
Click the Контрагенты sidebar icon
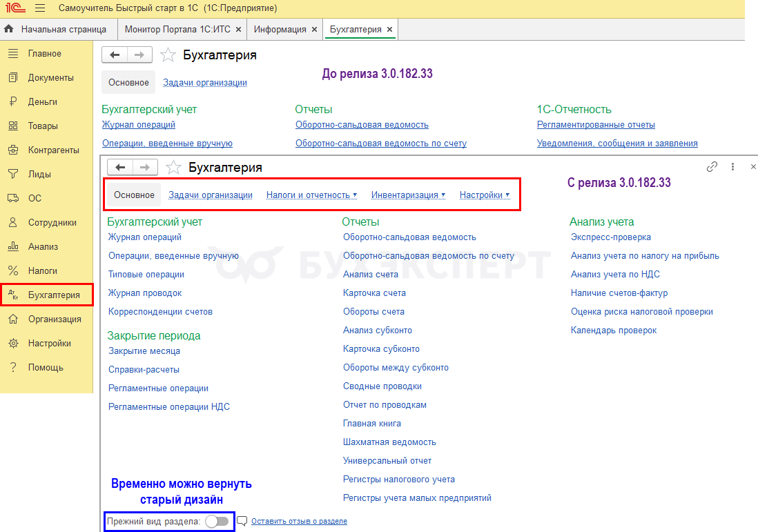(13, 150)
